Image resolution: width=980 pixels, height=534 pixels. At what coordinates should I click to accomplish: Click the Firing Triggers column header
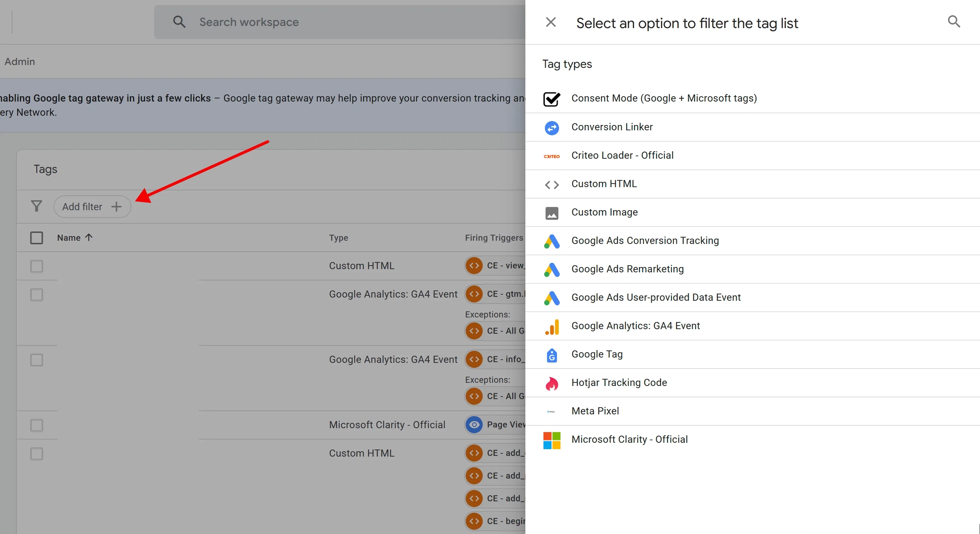tap(494, 238)
